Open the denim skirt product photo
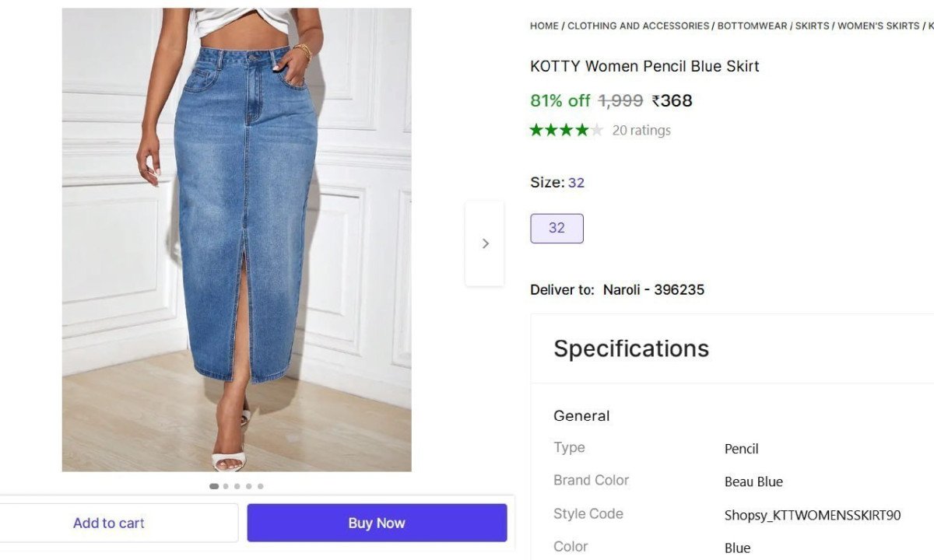The width and height of the screenshot is (934, 560). (237, 240)
